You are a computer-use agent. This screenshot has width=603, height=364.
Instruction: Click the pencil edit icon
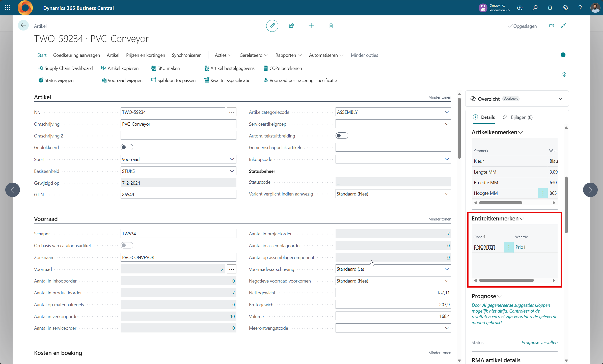point(272,26)
